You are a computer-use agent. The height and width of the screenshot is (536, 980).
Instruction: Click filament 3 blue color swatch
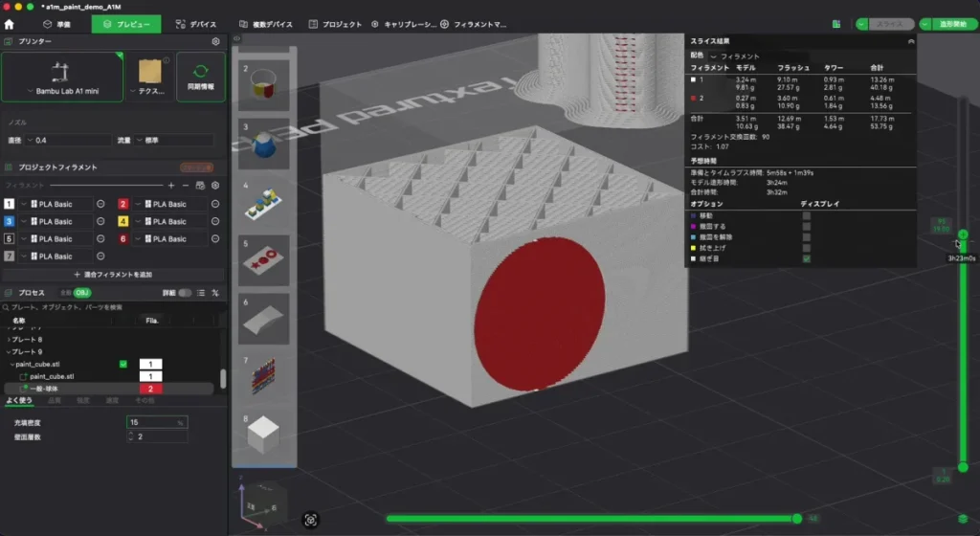coord(9,222)
